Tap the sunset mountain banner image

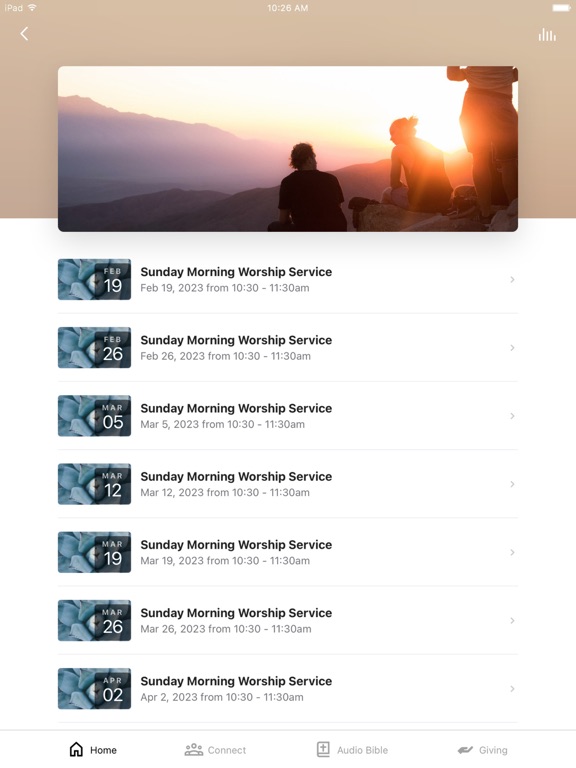tap(288, 149)
